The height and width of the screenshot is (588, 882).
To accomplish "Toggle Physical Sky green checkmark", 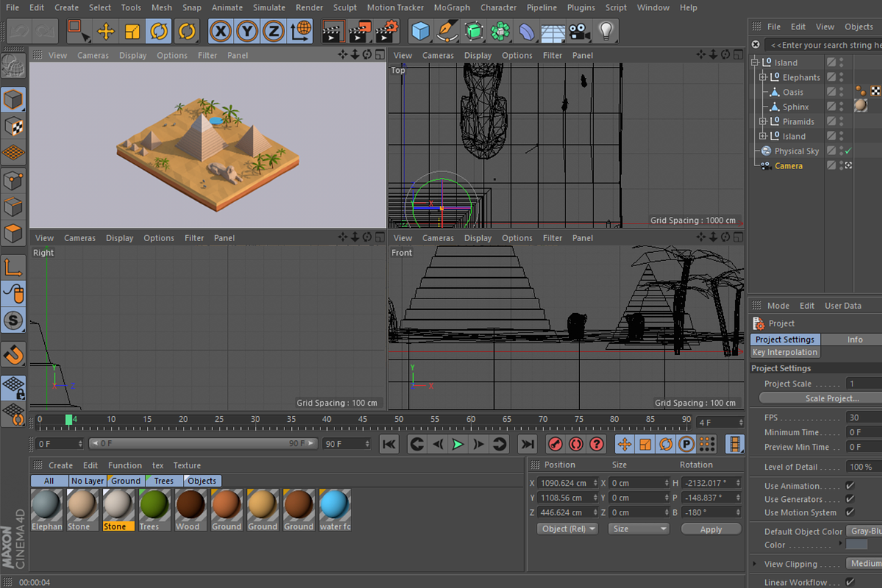I will [848, 151].
